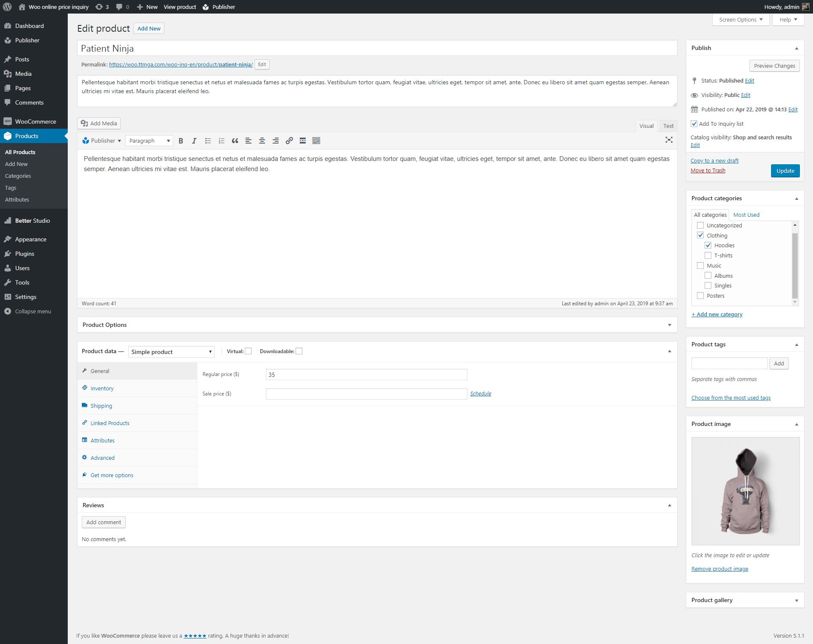Center align text in editor
This screenshot has height=644, width=813.
(262, 141)
